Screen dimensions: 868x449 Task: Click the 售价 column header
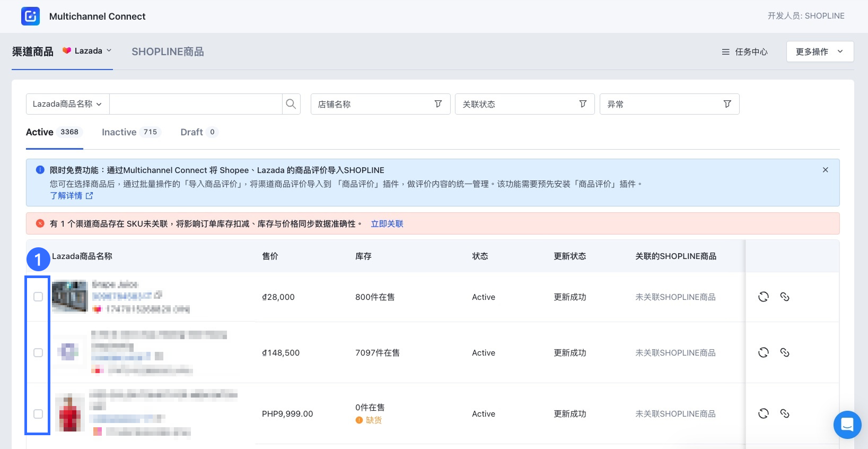click(x=270, y=256)
